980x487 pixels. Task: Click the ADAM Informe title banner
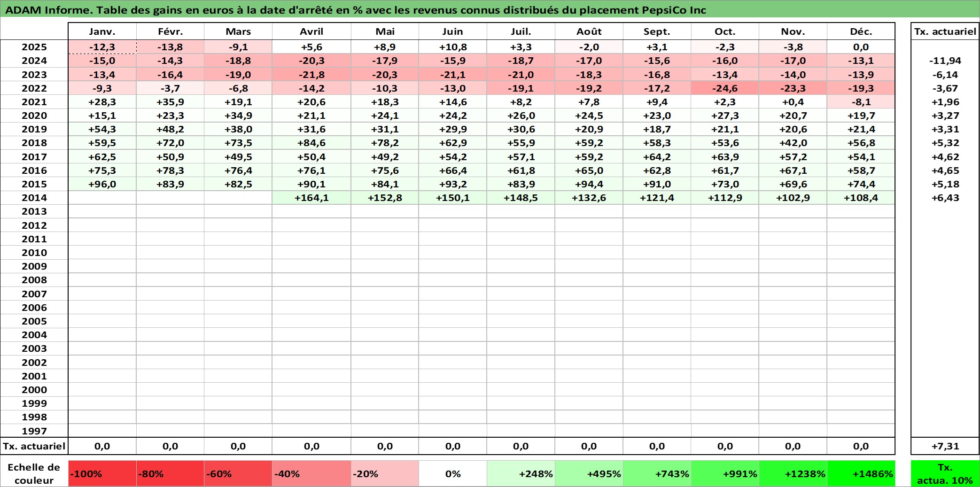pos(490,9)
